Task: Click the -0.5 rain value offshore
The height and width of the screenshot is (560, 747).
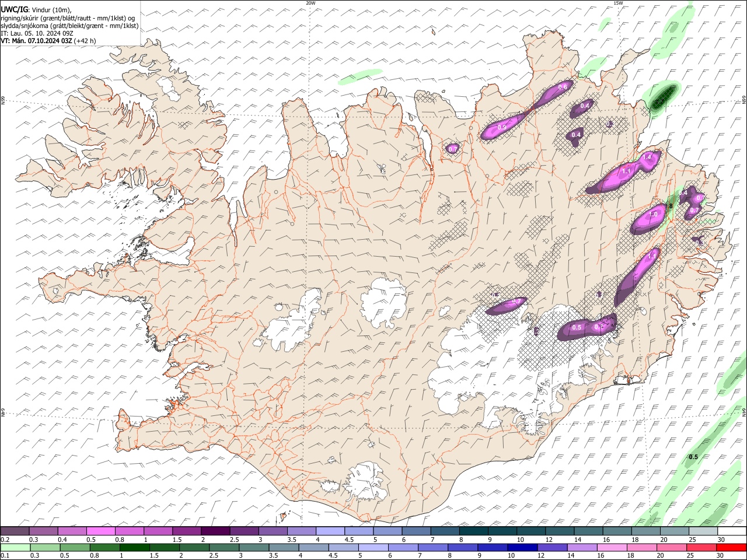Action: click(x=693, y=457)
